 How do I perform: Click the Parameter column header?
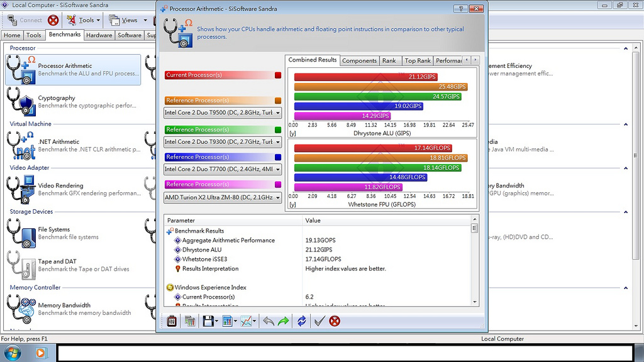point(233,221)
